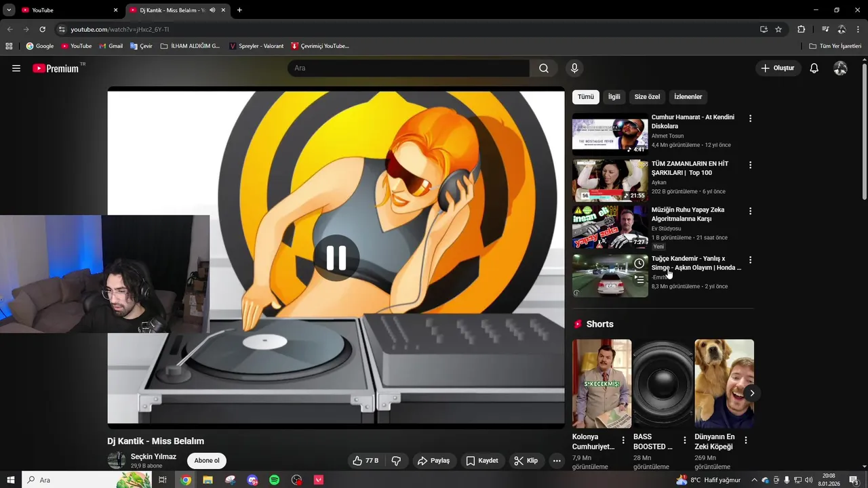Open options for BASS BOOSTED short

point(684,441)
